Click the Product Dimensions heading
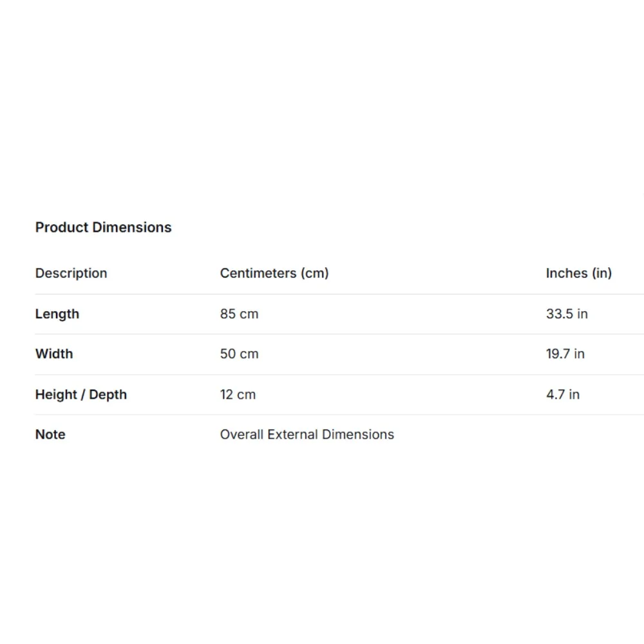Viewport: 644px width, 644px height. click(x=103, y=227)
